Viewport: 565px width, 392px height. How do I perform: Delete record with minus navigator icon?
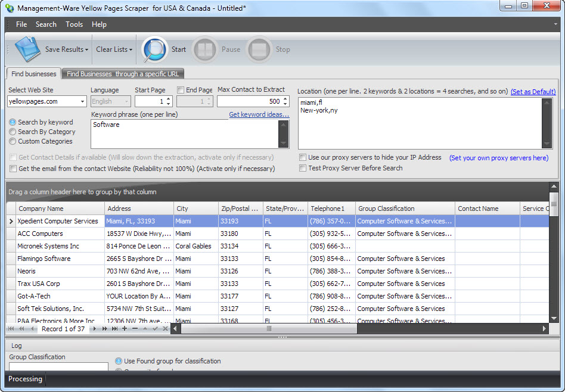point(135,329)
